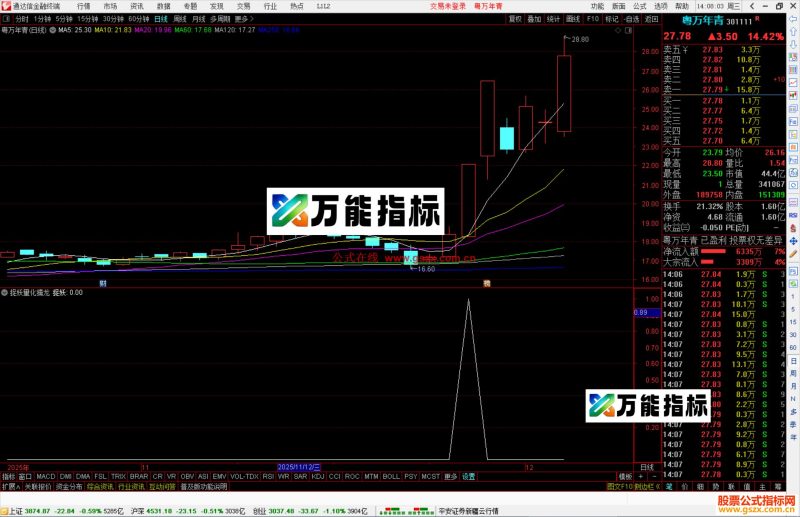Image resolution: width=800 pixels, height=517 pixels.
Task: Click 交易未登录 login link
Action: [448, 6]
